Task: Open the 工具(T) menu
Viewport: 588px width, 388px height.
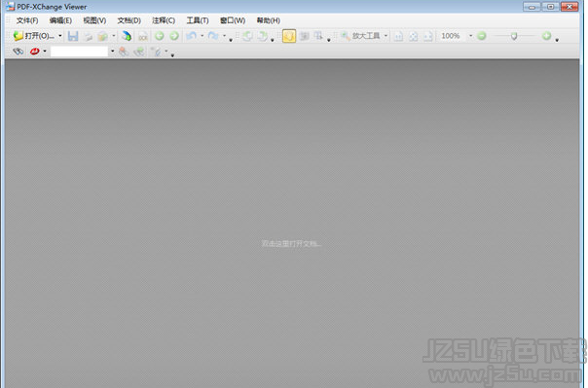Action: point(198,20)
